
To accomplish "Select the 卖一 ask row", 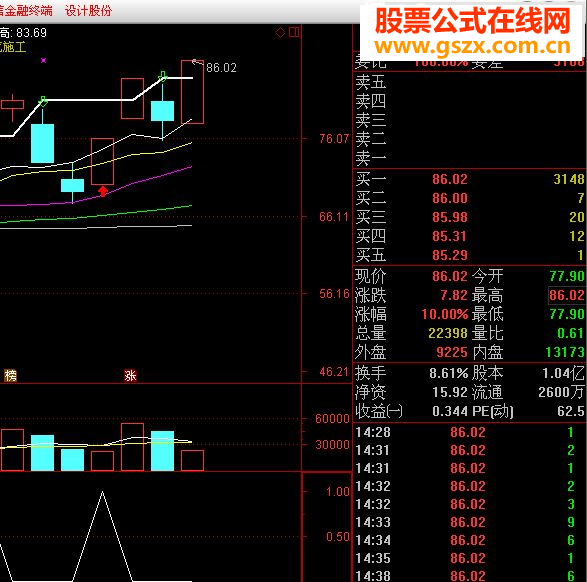I will click(x=469, y=158).
